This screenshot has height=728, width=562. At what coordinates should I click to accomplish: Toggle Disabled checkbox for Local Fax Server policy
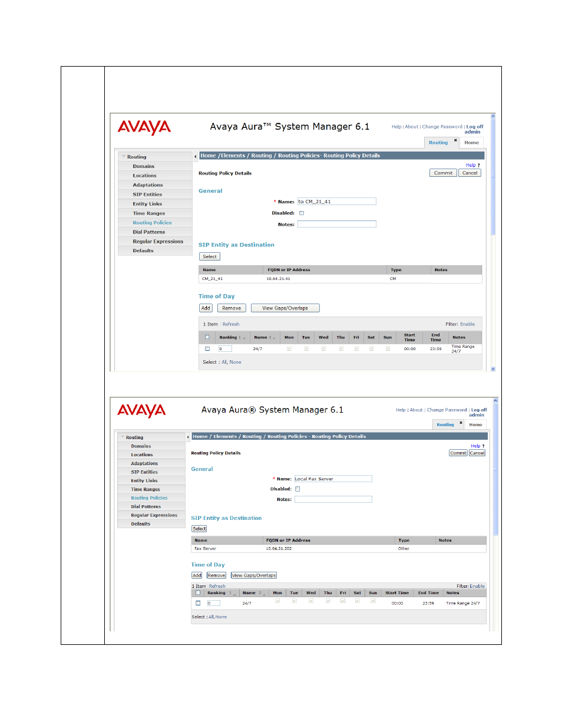[x=297, y=489]
